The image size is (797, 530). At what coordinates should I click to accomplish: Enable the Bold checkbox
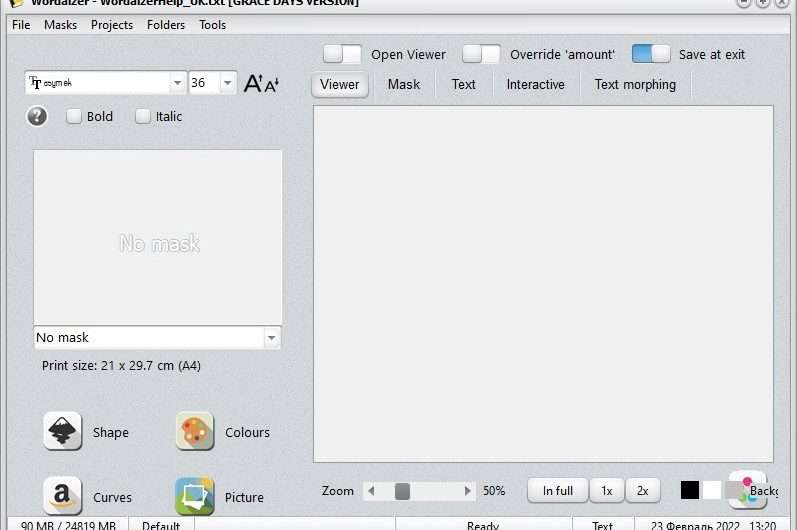pyautogui.click(x=74, y=116)
